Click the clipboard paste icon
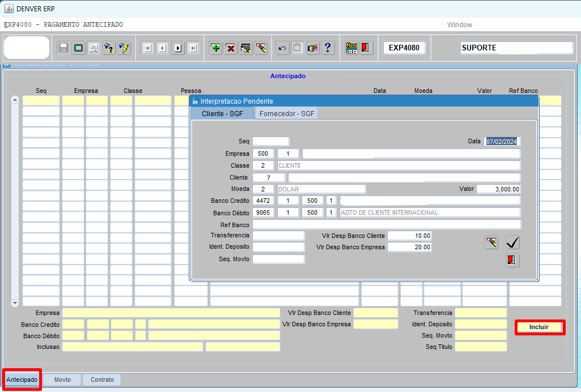The width and height of the screenshot is (581, 392). [298, 48]
